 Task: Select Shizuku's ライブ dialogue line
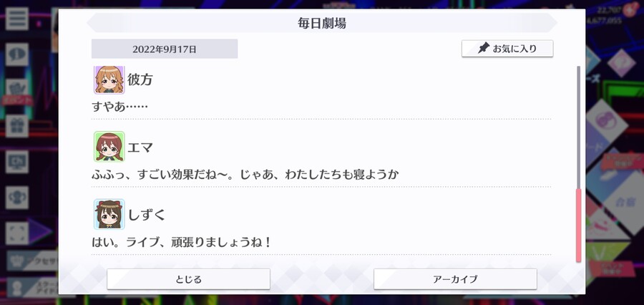click(182, 242)
